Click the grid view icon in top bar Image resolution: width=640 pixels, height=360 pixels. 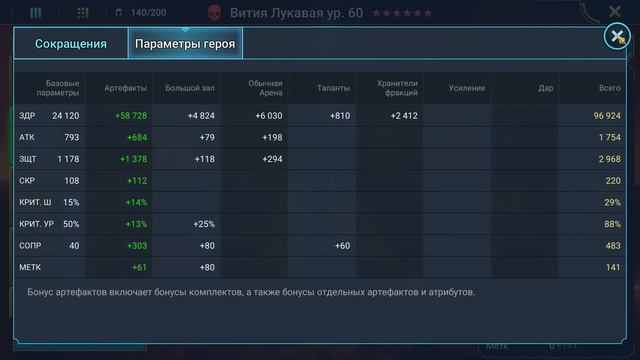coord(83,13)
